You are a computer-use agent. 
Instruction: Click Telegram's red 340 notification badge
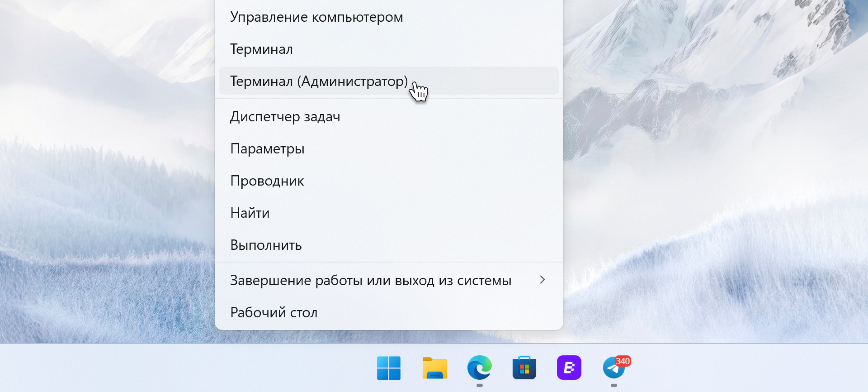coord(623,361)
